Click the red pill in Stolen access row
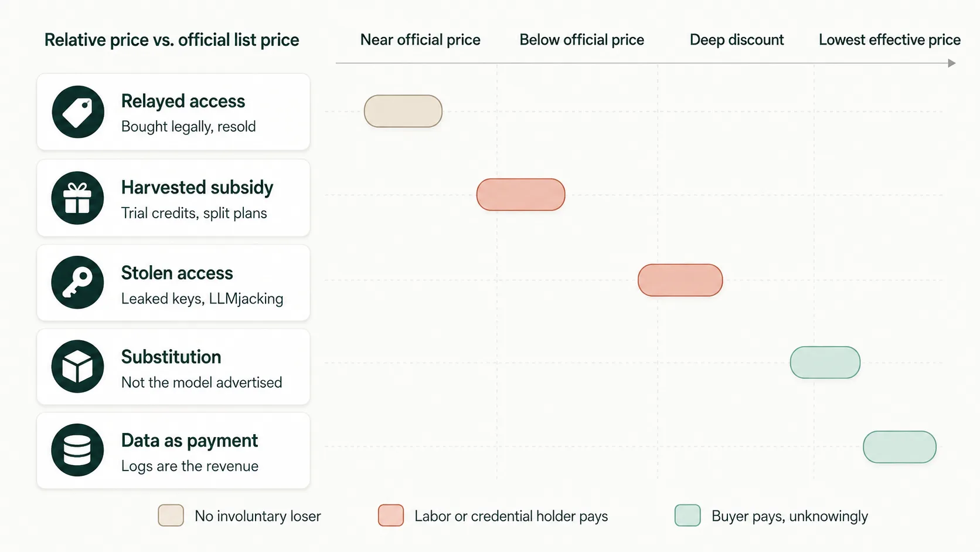This screenshot has height=552, width=980. (680, 280)
